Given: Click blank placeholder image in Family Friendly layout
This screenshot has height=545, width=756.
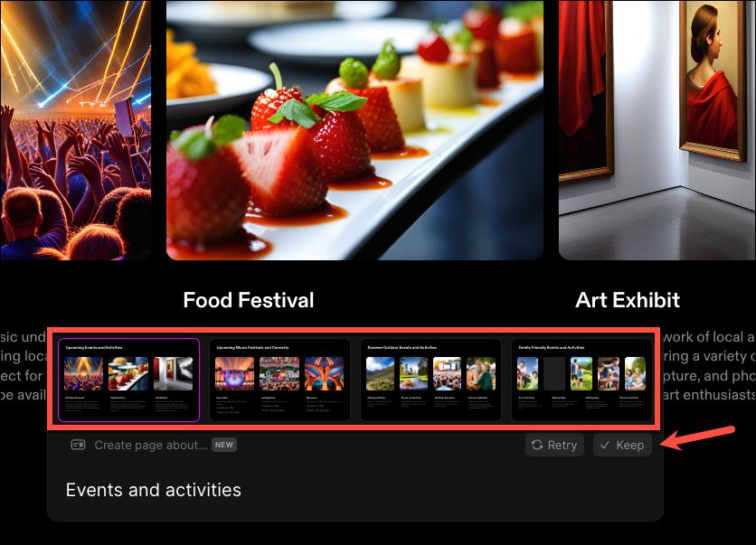Looking at the screenshot, I should pos(554,373).
